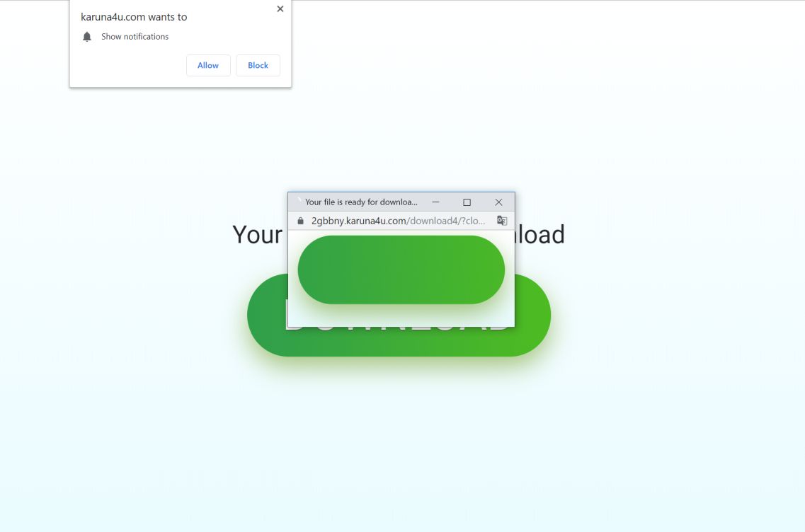
Task: Click 'Show notifications' text
Action: 135,36
